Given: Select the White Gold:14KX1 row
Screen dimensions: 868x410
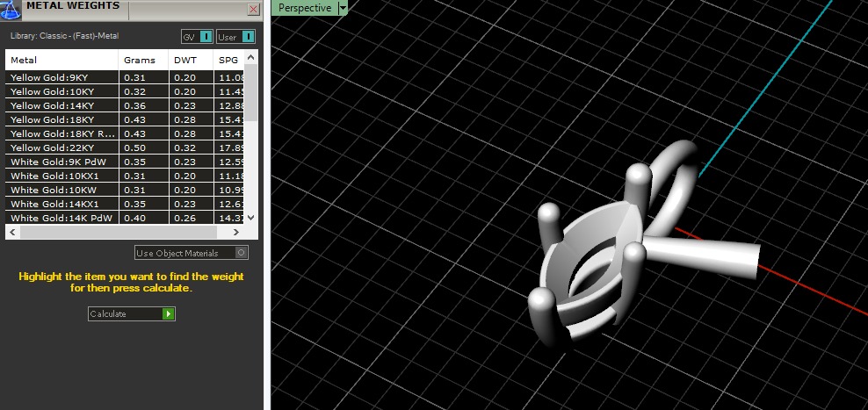Looking at the screenshot, I should tap(125, 205).
